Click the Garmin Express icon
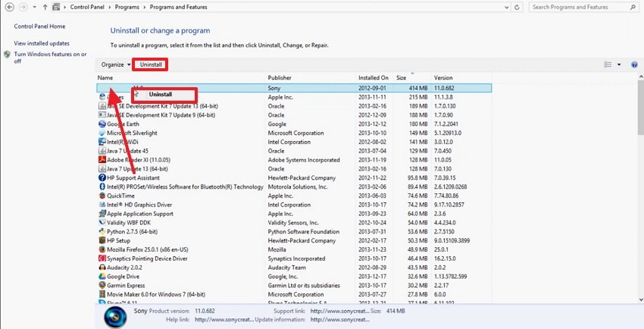Screen dimensions: 644x329 pyautogui.click(x=102, y=286)
